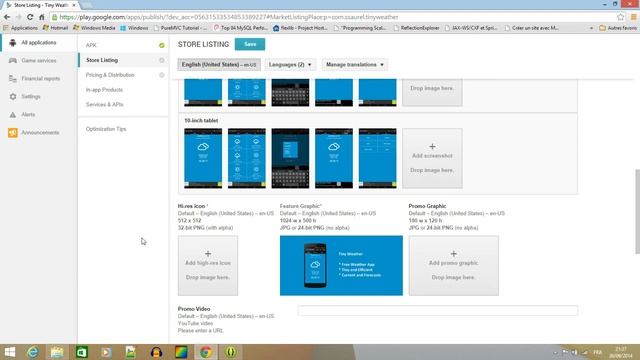Viewport: 640px width, 360px height.
Task: Select the fifth 10-inch tablet screenshot
Action: click(x=378, y=158)
